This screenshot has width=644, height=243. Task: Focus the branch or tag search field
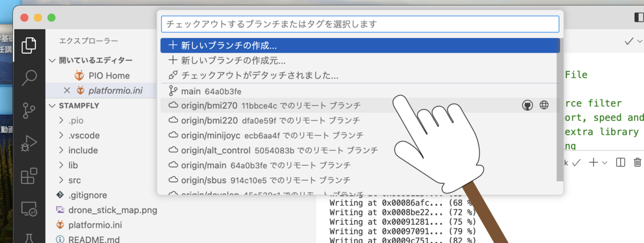(360, 24)
